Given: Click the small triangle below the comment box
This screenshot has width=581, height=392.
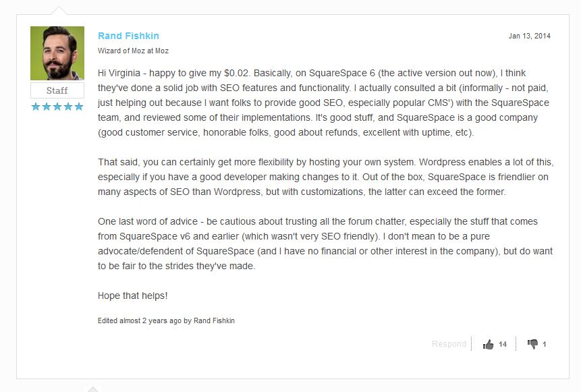Looking at the screenshot, I should (x=92, y=388).
